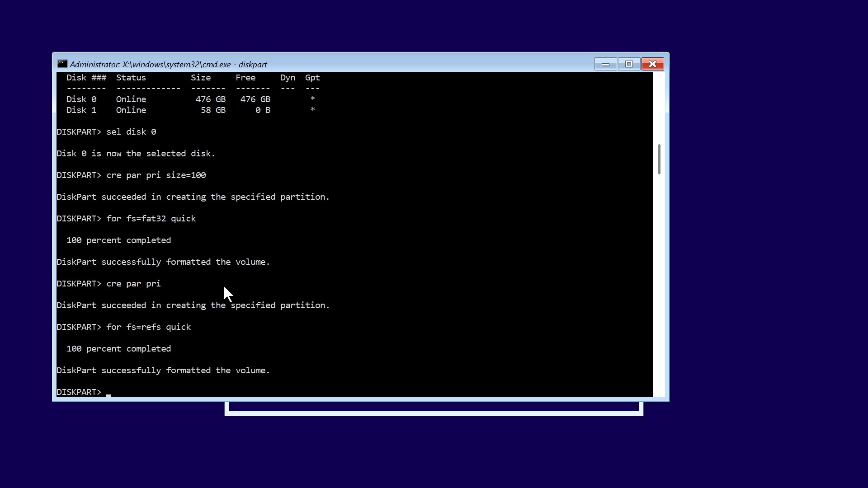This screenshot has width=868, height=488.
Task: Click 'Disk 0 is now the selected disk' message
Action: click(x=136, y=154)
